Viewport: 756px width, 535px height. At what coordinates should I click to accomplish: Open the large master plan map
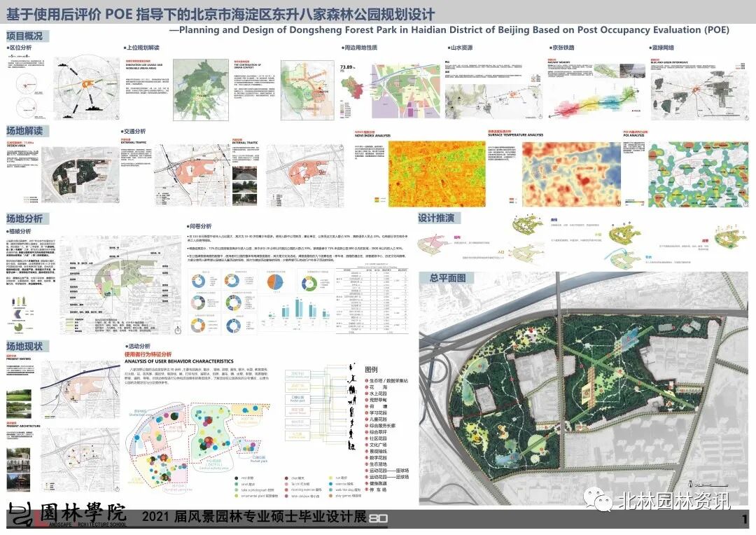pyautogui.click(x=583, y=389)
